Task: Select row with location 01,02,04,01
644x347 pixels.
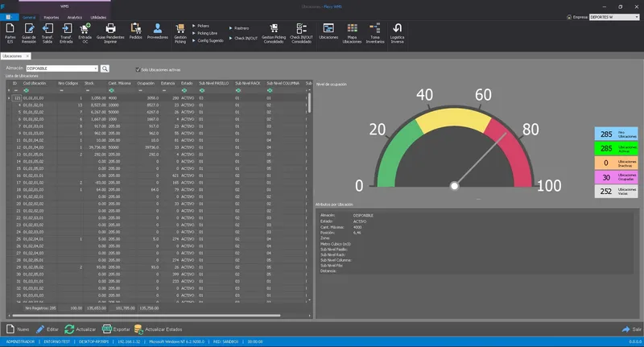Action: [x=156, y=239]
